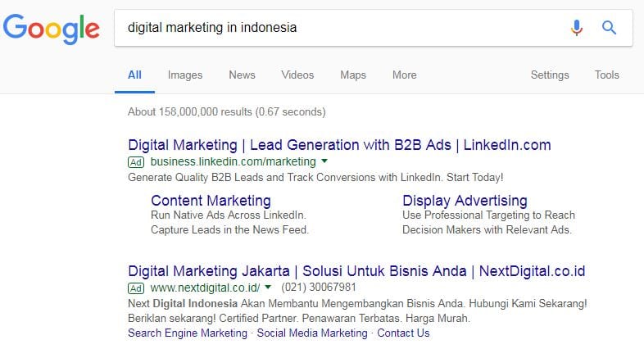Expand the arrow next to www.nextdigital.co.id
The width and height of the screenshot is (644, 349).
pos(268,287)
